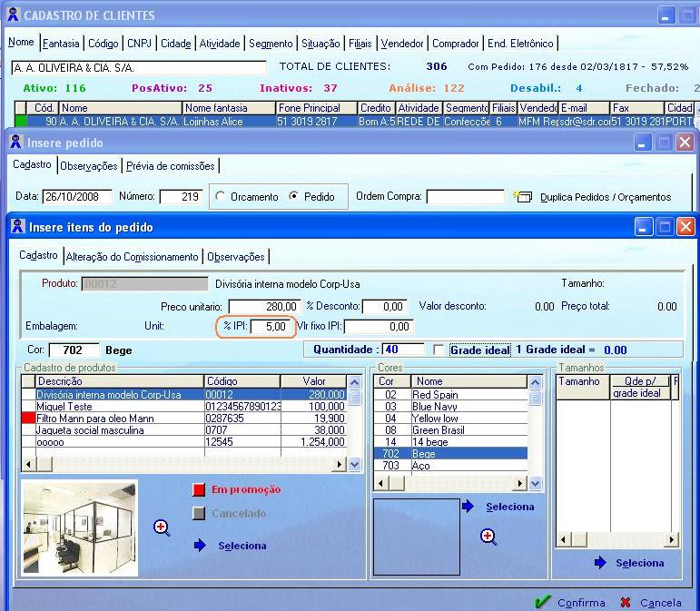
Task: Click the Preco unitario field
Action: pyautogui.click(x=264, y=306)
